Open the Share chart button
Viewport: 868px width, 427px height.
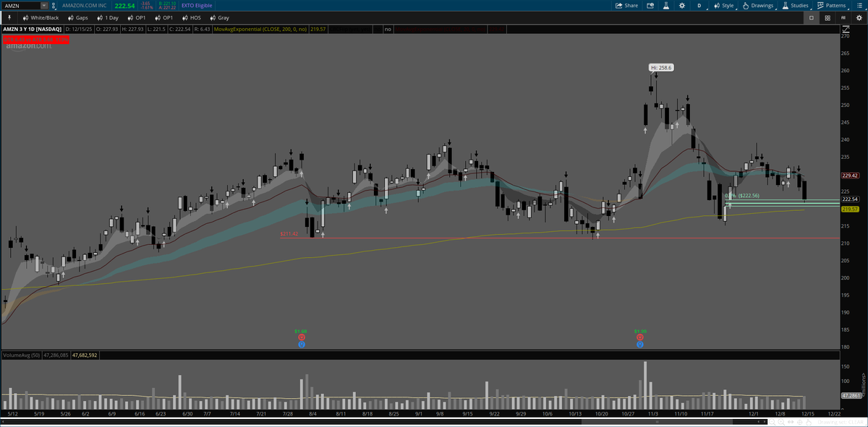pyautogui.click(x=626, y=5)
